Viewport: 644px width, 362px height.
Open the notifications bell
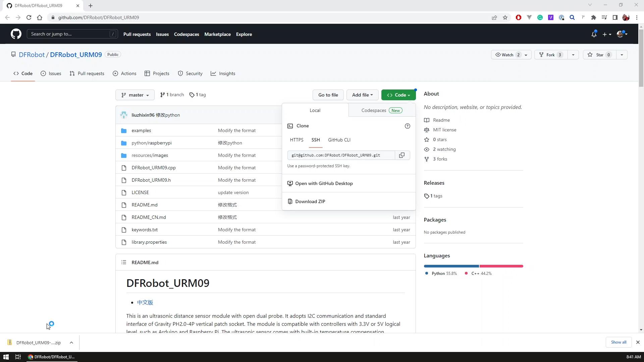[594, 34]
